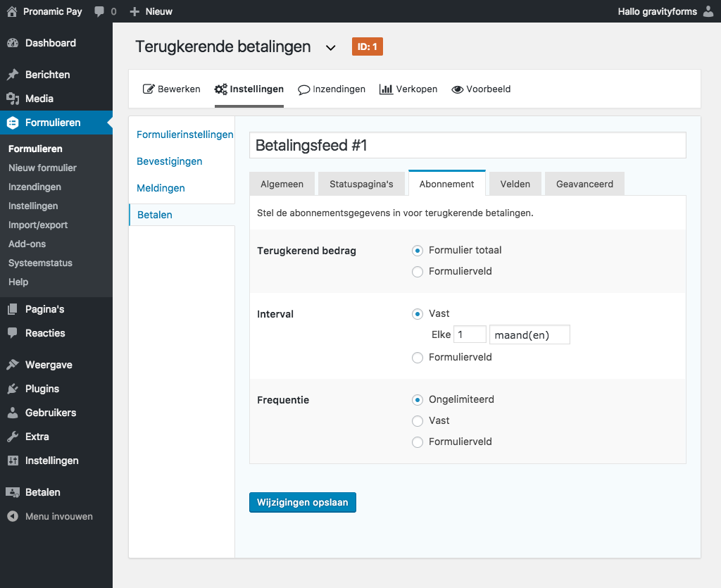Click the Dashboard palette icon in sidebar

click(13, 43)
